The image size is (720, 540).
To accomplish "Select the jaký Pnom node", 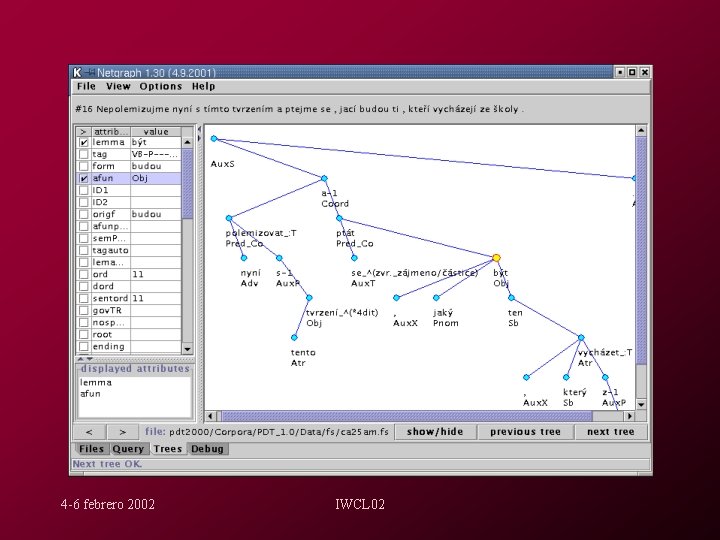I will click(x=436, y=298).
